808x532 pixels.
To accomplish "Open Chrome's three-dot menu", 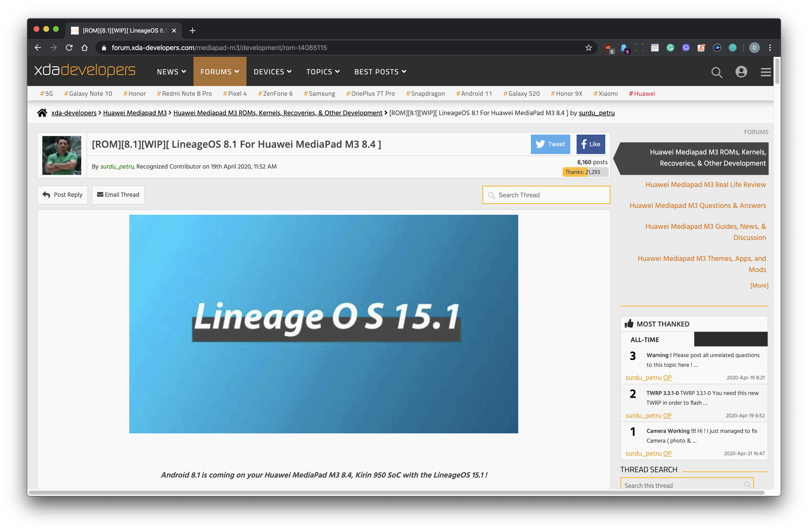I will click(x=770, y=48).
